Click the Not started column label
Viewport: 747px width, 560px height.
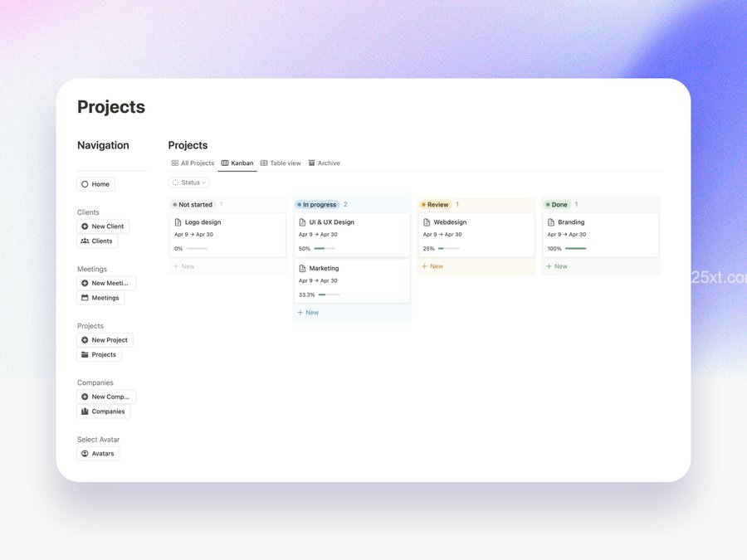click(193, 205)
